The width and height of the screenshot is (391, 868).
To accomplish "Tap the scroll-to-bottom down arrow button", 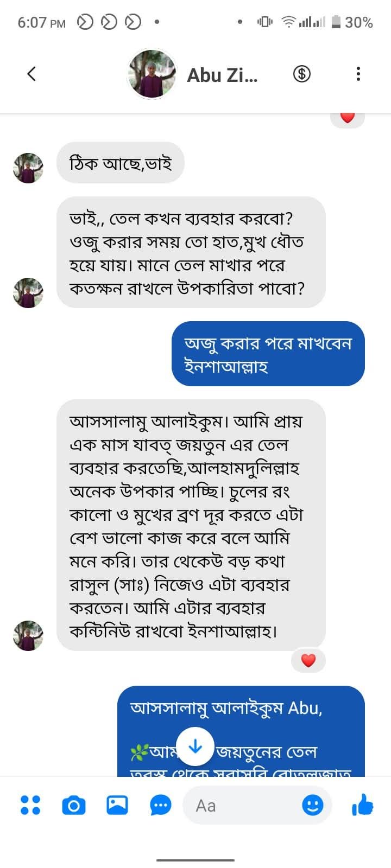I will click(x=195, y=747).
